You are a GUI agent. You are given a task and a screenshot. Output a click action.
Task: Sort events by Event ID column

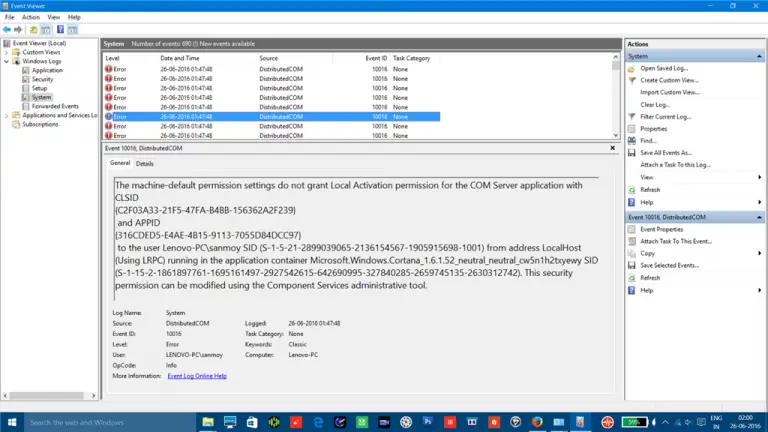point(376,58)
